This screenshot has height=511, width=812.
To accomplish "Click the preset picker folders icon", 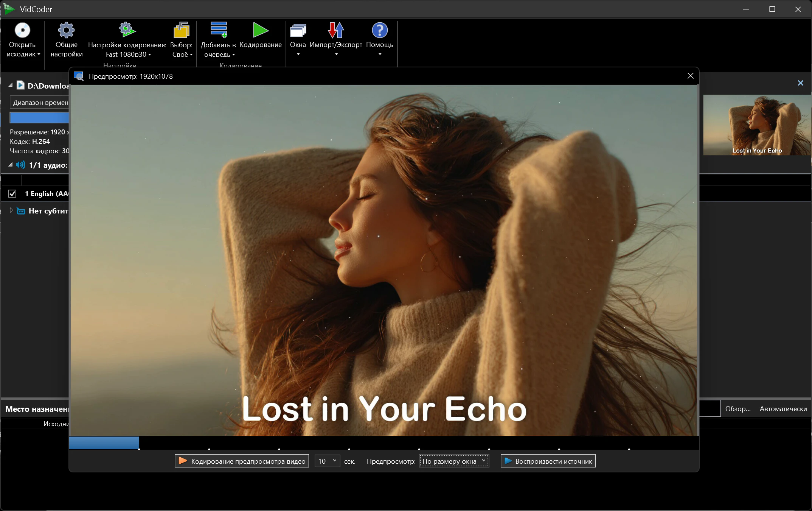I will 181,31.
